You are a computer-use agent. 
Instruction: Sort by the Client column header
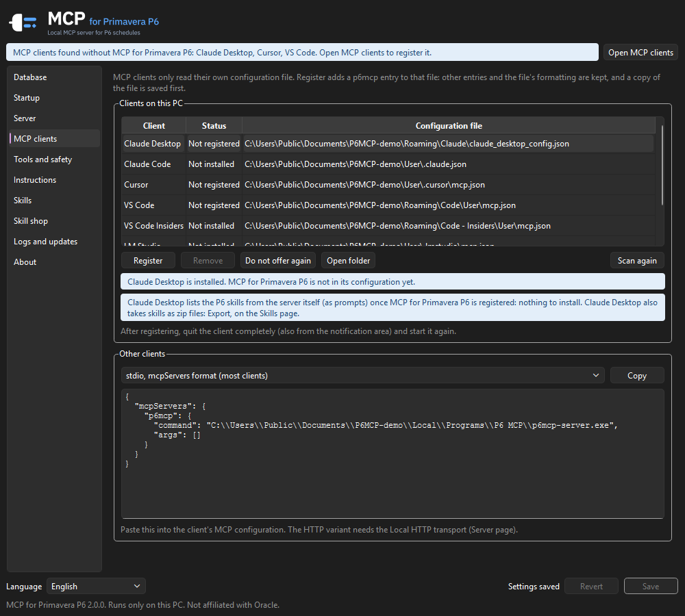tap(153, 126)
